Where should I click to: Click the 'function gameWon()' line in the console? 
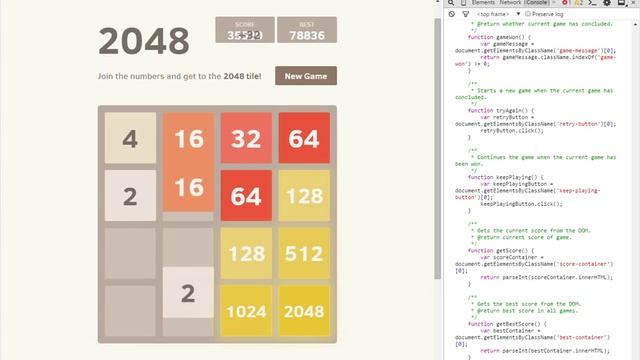coord(500,37)
